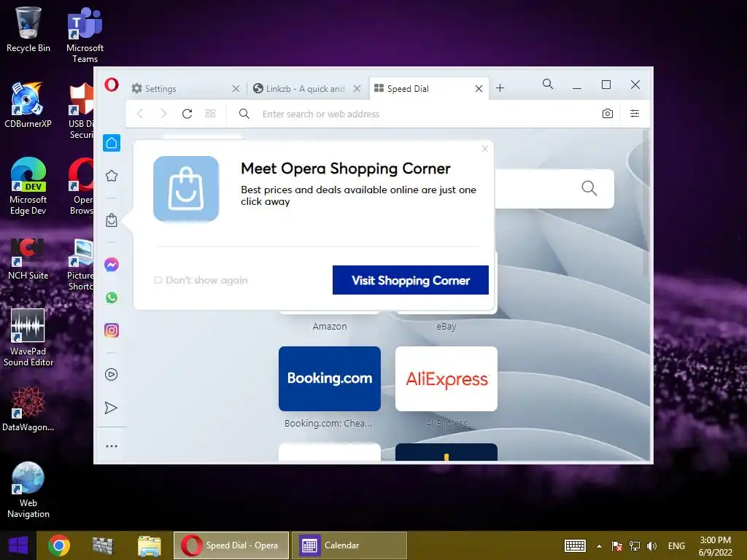The height and width of the screenshot is (560, 747).
Task: Select NCH Suite desktop shortcut
Action: (28, 259)
